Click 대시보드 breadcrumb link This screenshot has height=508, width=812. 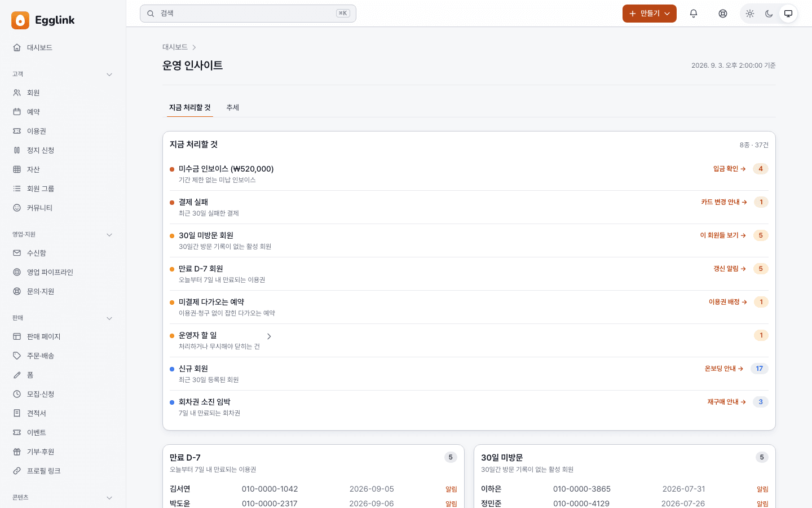coord(175,47)
